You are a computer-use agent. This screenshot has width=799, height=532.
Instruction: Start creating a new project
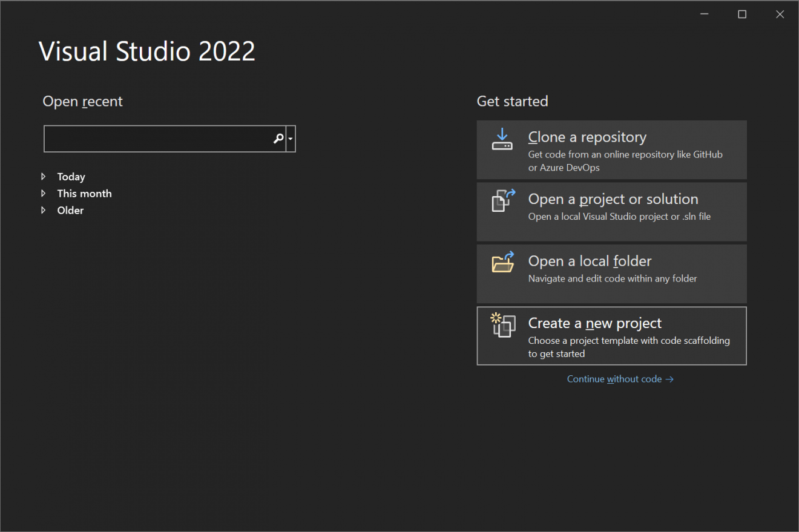pos(611,336)
